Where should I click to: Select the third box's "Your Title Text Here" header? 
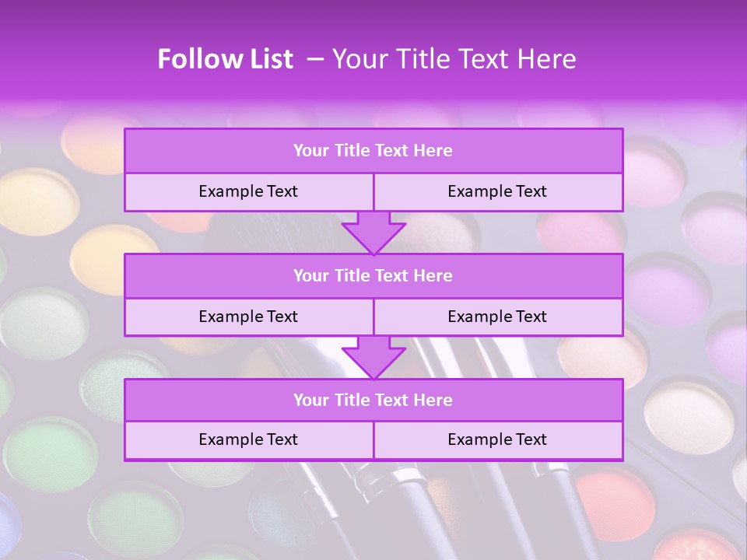tap(373, 401)
